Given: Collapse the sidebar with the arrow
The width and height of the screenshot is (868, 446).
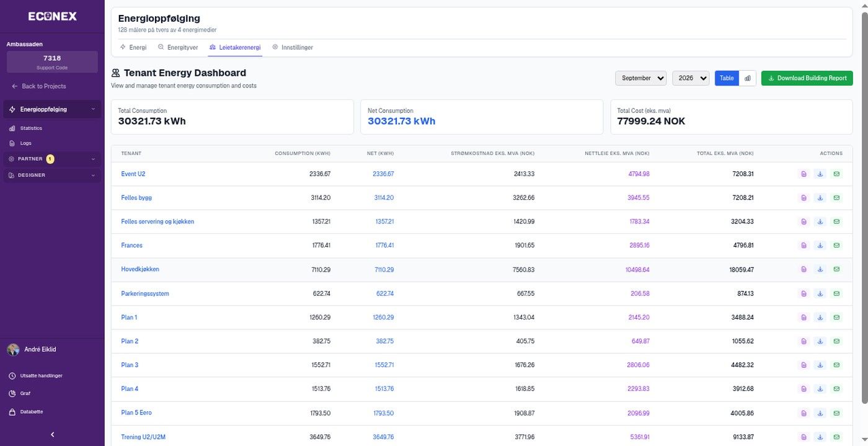Looking at the screenshot, I should click(52, 434).
